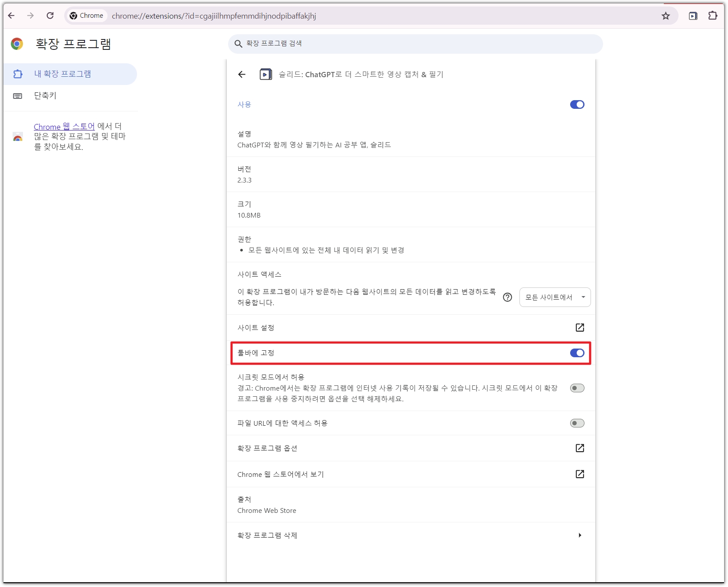728x587 pixels.
Task: Open the extensions puzzle icon in toolbar
Action: click(713, 16)
